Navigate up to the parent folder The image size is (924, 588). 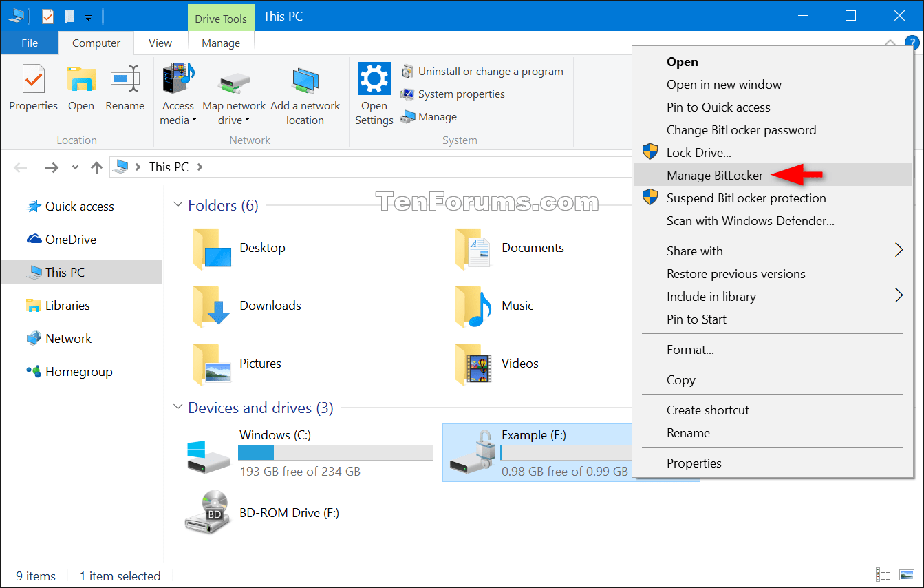[96, 167]
